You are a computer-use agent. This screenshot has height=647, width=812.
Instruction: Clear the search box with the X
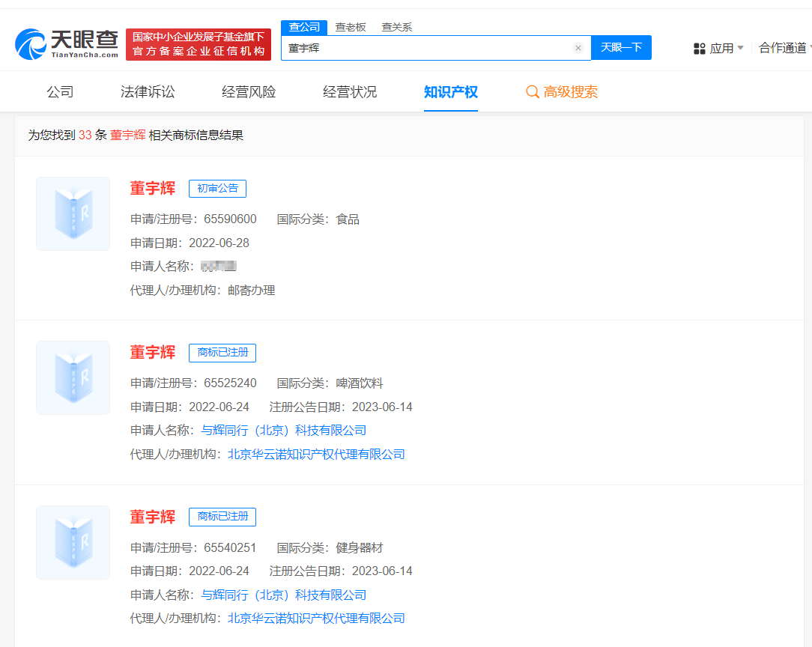[578, 47]
